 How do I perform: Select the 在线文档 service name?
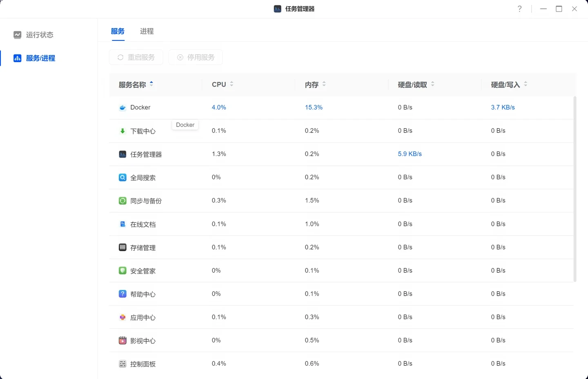[143, 224]
